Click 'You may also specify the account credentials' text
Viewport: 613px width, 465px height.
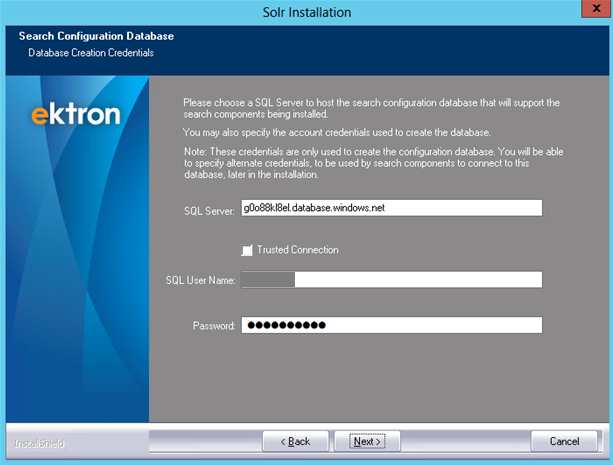click(x=337, y=133)
